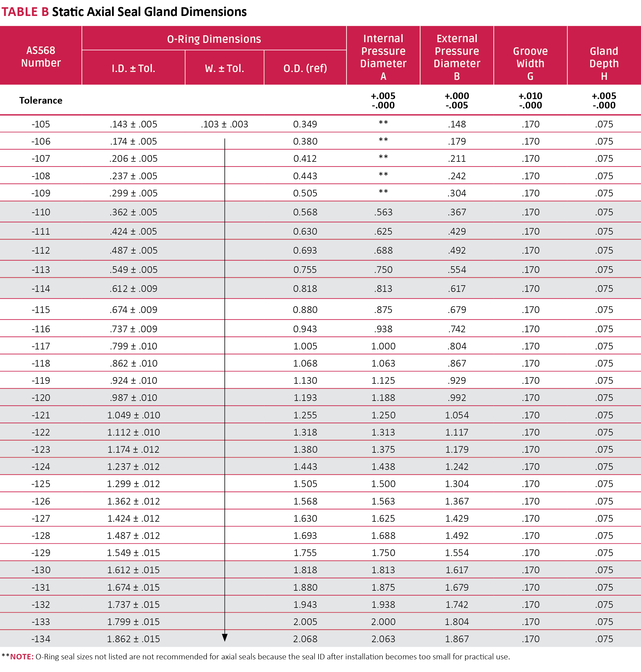Select the Gland Depth H header
This screenshot has height=672, width=641.
[604, 63]
